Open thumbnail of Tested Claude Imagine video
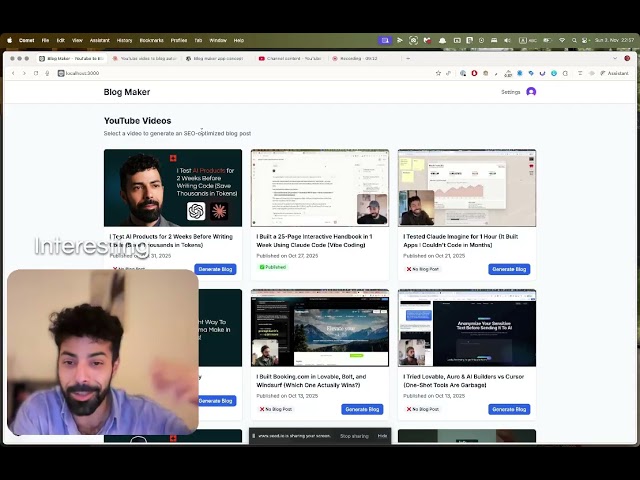 467,188
